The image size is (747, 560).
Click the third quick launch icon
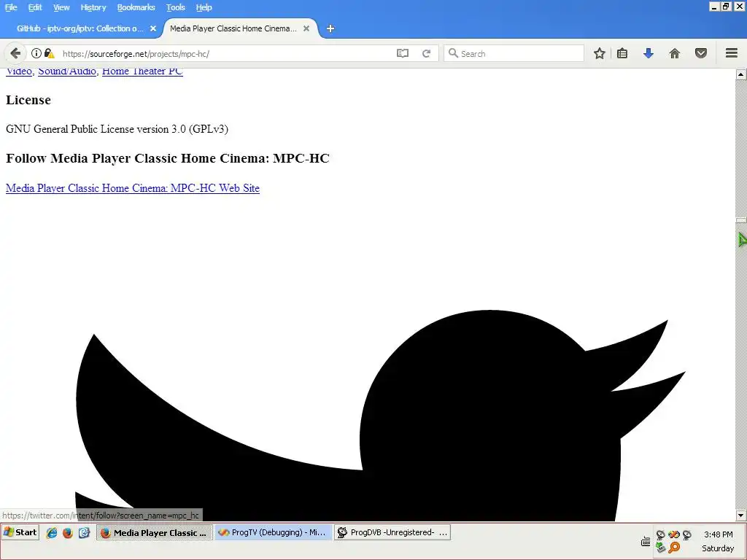(x=84, y=533)
